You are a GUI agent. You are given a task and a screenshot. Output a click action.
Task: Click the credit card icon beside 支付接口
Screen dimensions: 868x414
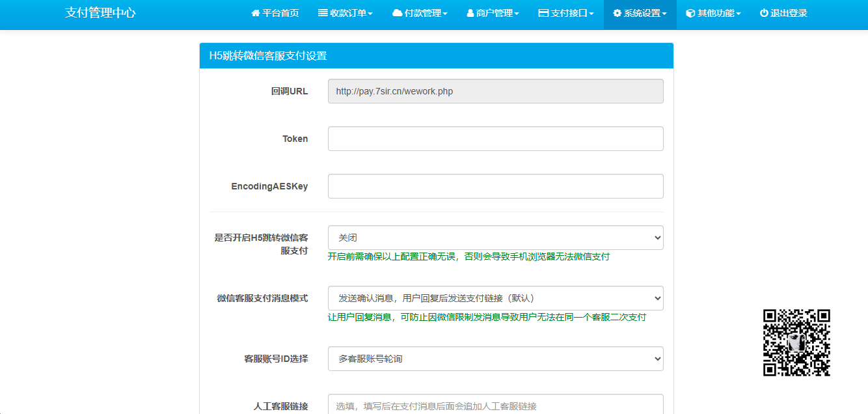(543, 14)
